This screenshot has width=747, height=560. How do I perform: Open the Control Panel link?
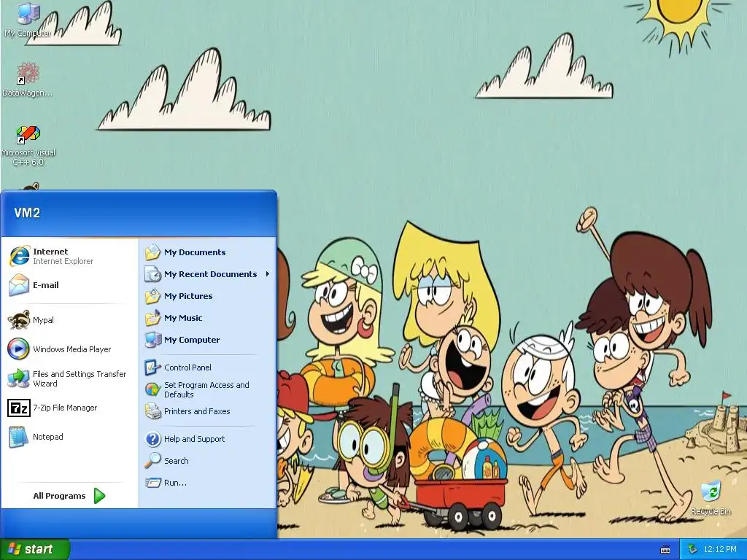187,367
